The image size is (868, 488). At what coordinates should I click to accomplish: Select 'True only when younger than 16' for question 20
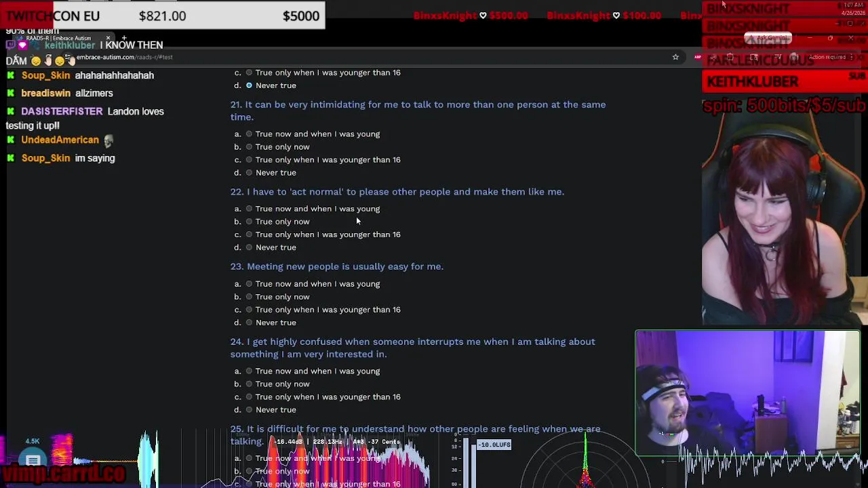pos(249,73)
